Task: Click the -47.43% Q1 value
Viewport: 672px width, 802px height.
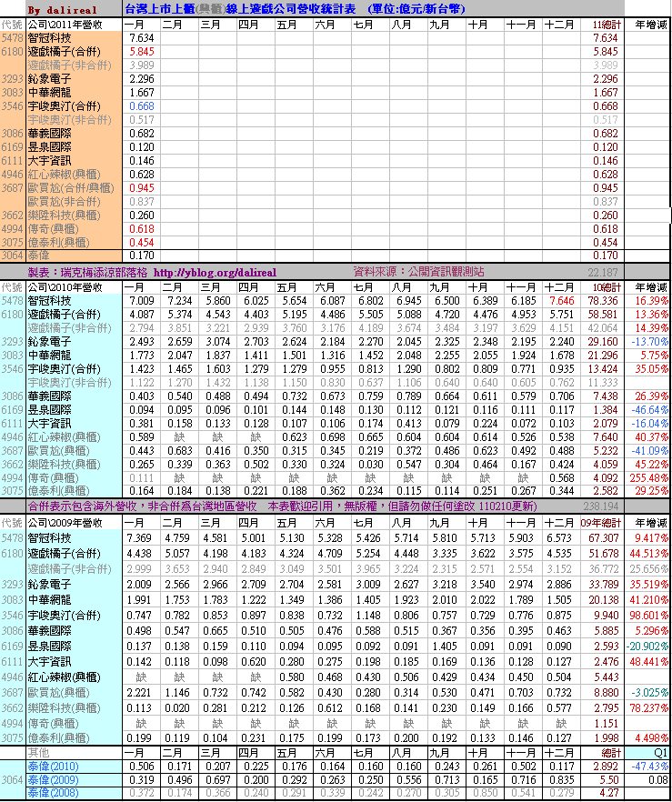Action: (x=649, y=767)
